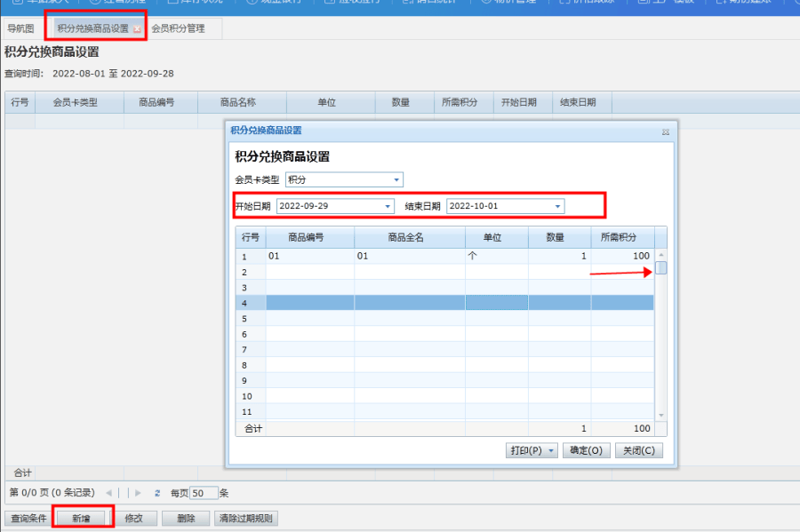The height and width of the screenshot is (532, 800).
Task: Confirm with the 确定(O) button
Action: point(586,450)
